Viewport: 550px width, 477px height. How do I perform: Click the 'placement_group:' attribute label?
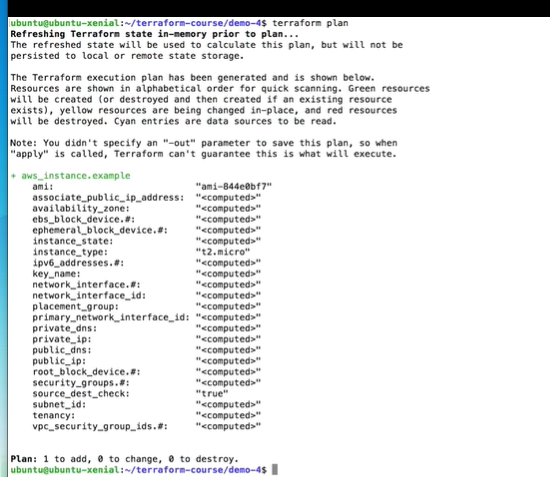tap(75, 307)
